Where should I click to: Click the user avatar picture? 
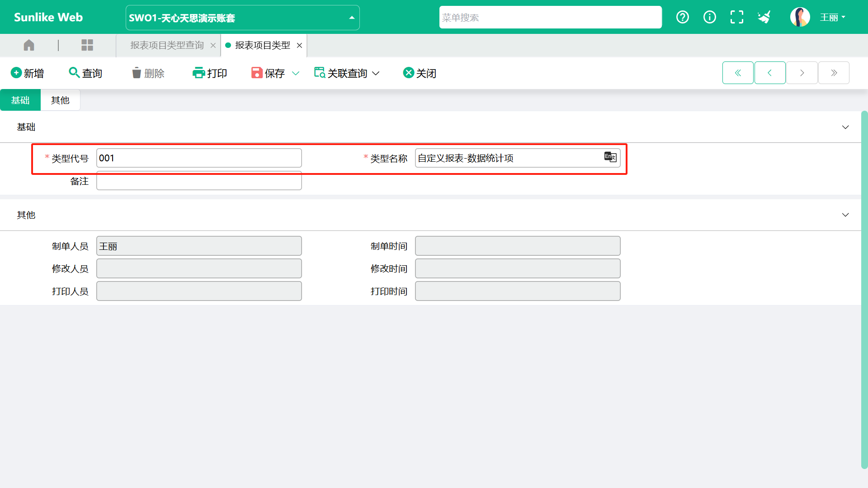[x=800, y=17]
